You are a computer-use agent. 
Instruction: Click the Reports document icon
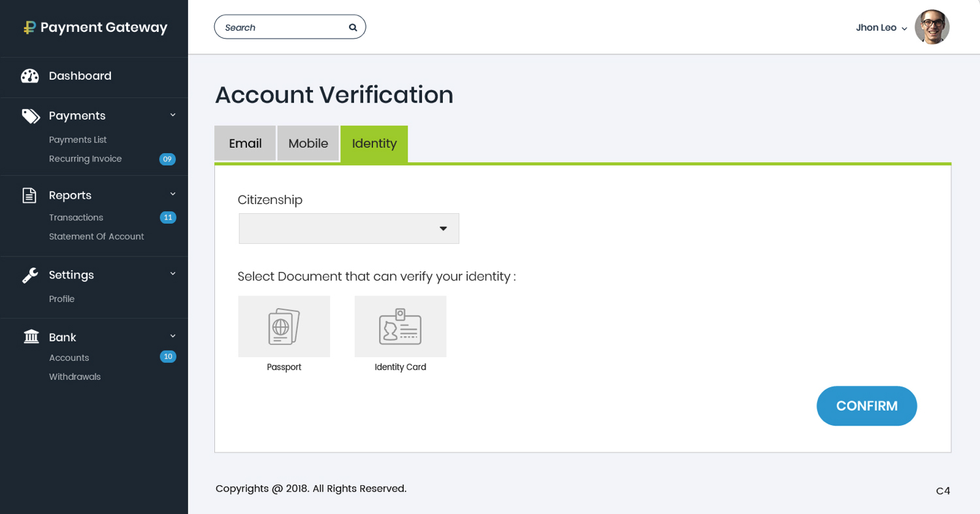29,196
